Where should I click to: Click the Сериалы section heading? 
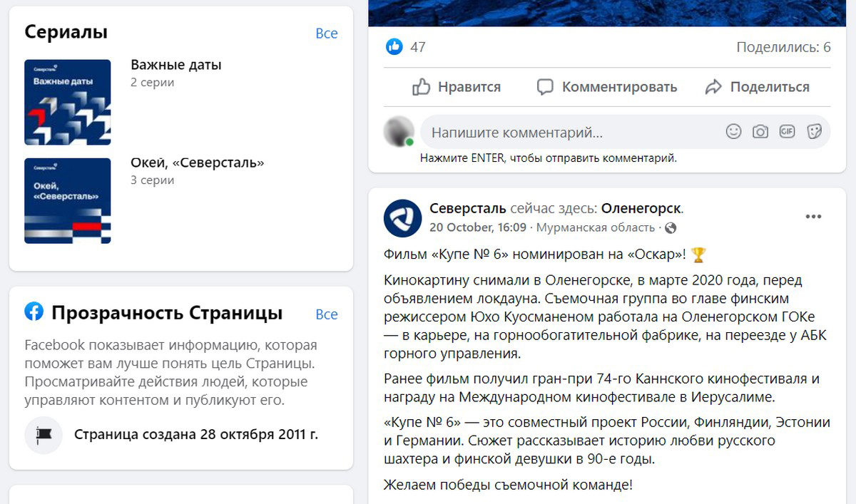coord(66,32)
